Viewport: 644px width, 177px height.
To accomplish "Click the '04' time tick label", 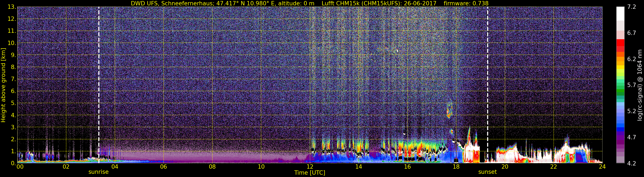I will [x=115, y=167].
